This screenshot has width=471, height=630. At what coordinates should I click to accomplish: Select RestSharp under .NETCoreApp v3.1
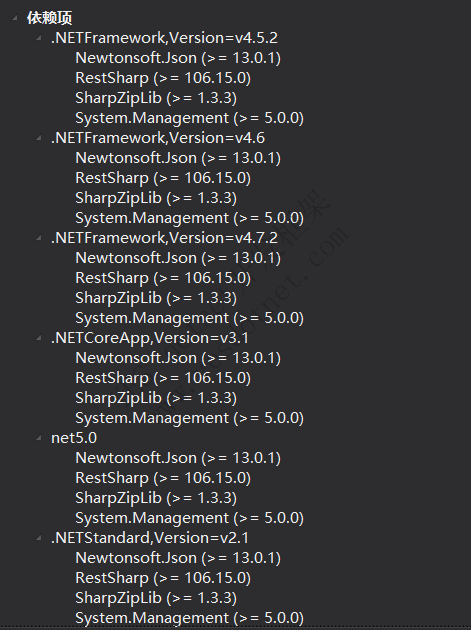point(163,378)
